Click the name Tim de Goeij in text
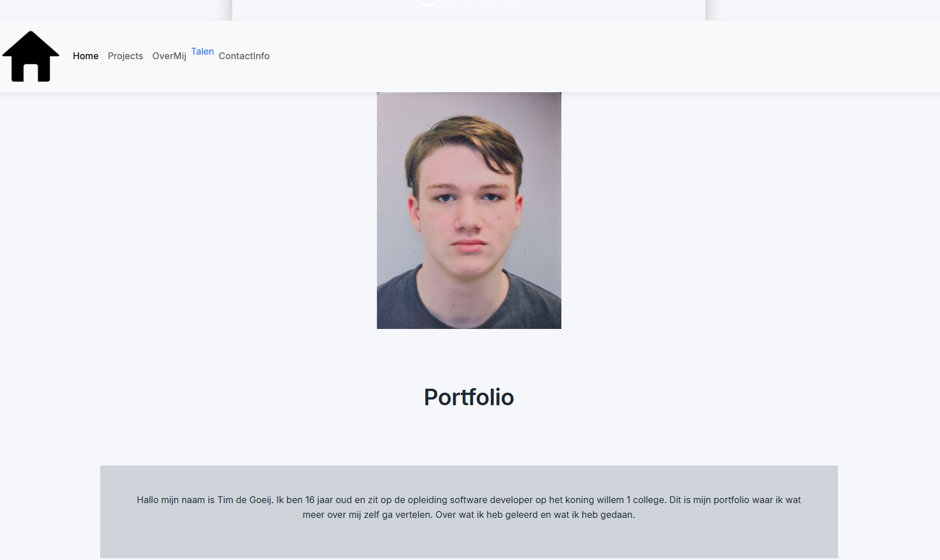The height and width of the screenshot is (560, 940). pyautogui.click(x=245, y=500)
